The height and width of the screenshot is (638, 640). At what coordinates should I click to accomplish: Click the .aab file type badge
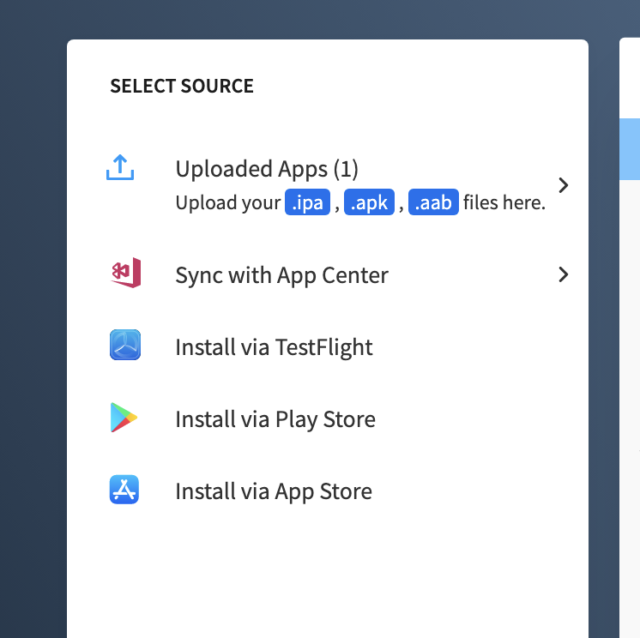433,202
